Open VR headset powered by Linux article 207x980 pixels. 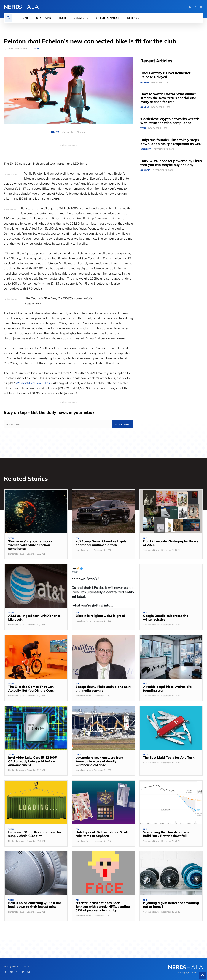(x=171, y=163)
